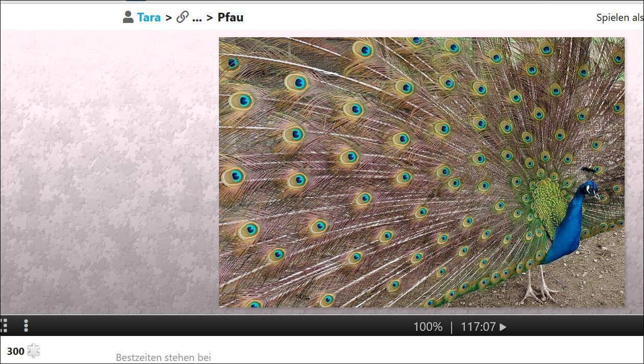Screen dimensions: 644x364
Task: Click the 100% completion indicator
Action: 428,327
